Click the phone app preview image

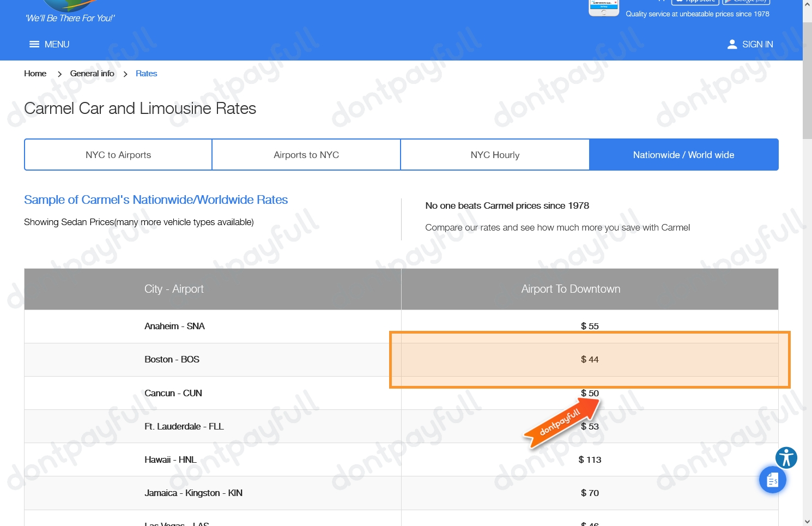(x=604, y=8)
